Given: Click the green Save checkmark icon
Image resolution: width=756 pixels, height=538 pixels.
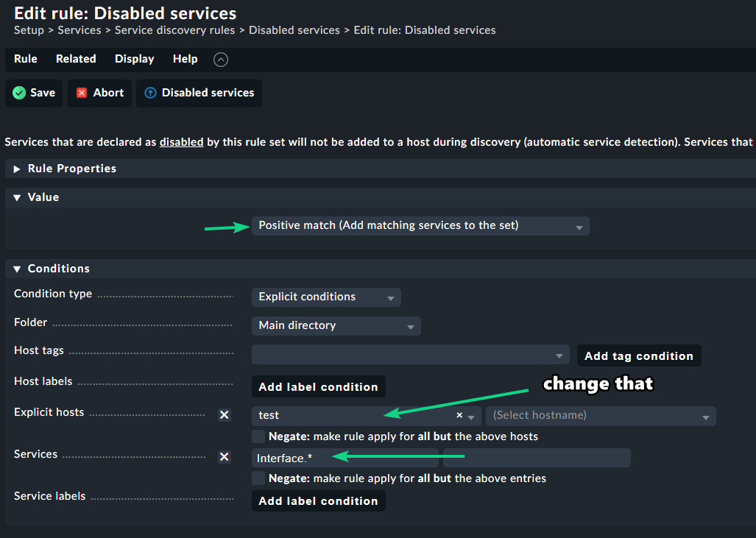Looking at the screenshot, I should tap(19, 93).
